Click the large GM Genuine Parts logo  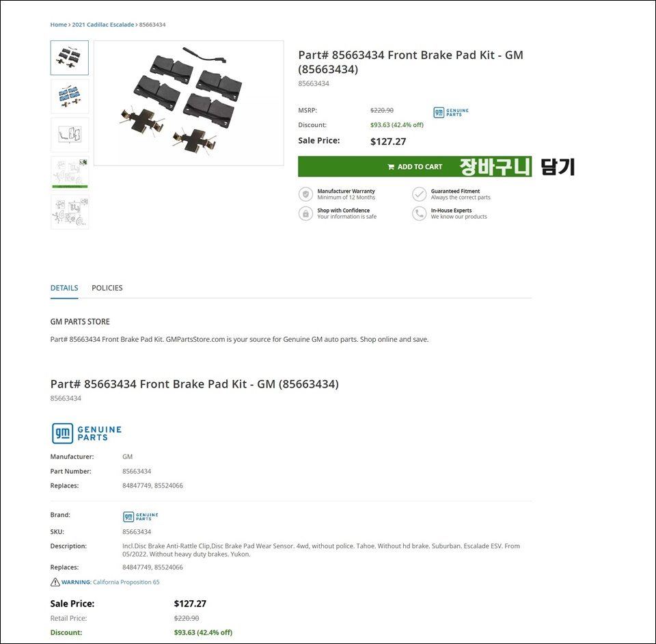[86, 433]
